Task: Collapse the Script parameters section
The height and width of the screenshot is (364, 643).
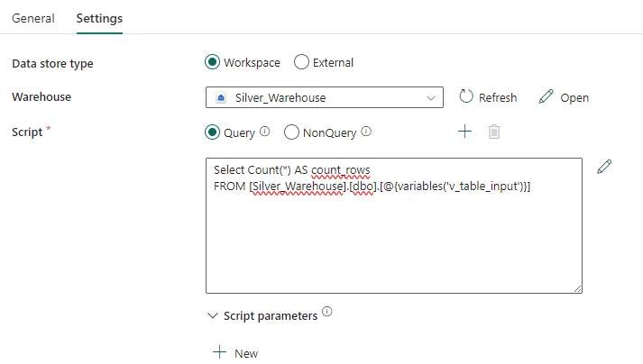Action: point(213,316)
